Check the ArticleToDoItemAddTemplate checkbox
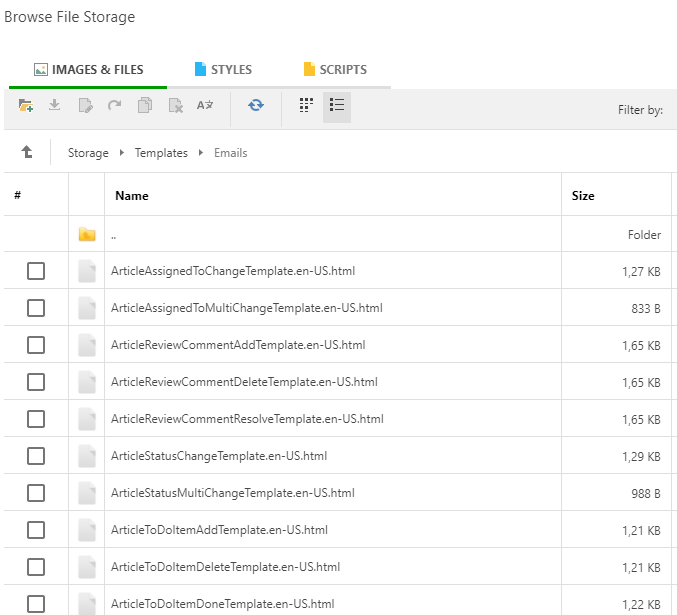Screen dimensions: 677x615 click(x=36, y=530)
